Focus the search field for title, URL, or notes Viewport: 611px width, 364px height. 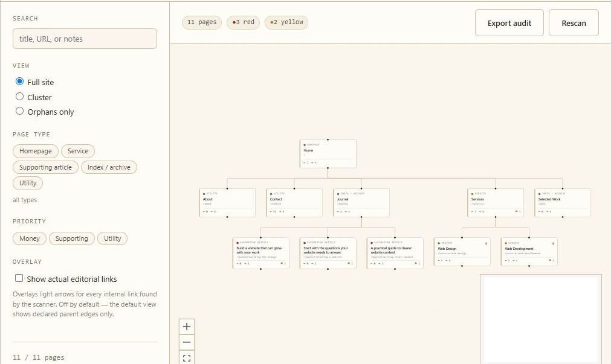click(85, 39)
